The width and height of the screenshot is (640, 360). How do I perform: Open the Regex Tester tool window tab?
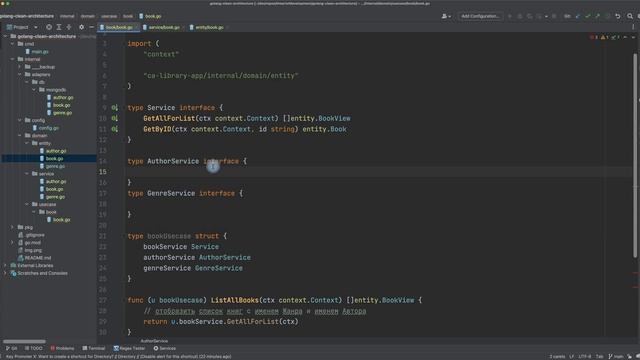click(129, 348)
